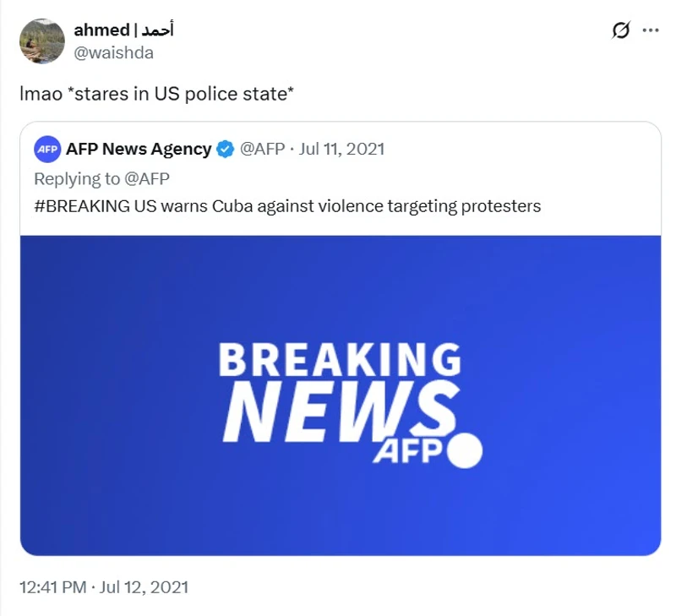Click ahmed's profile avatar photo
The image size is (676, 616).
pos(42,41)
